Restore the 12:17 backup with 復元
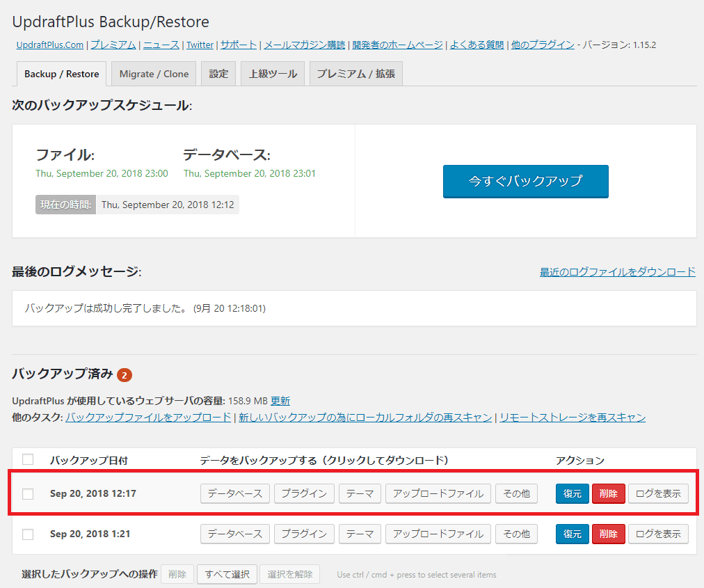This screenshot has width=704, height=588. [x=572, y=493]
